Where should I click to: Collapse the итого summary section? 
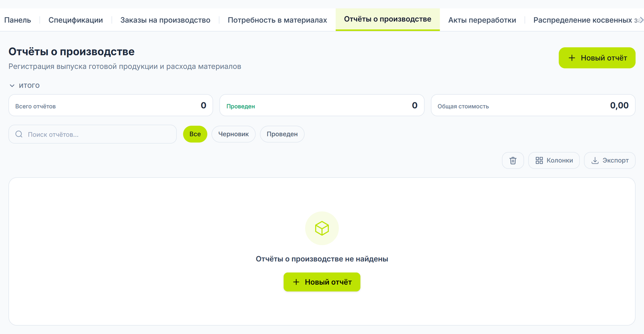24,85
